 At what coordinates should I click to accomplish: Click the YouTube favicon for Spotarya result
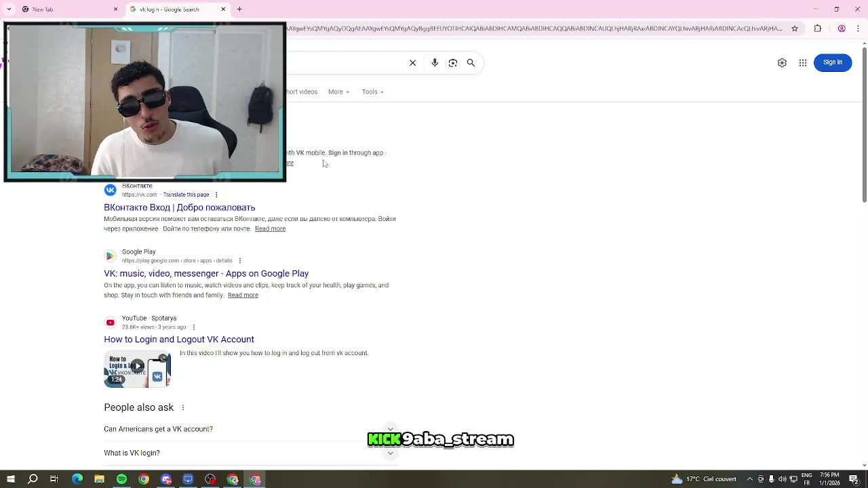[110, 323]
